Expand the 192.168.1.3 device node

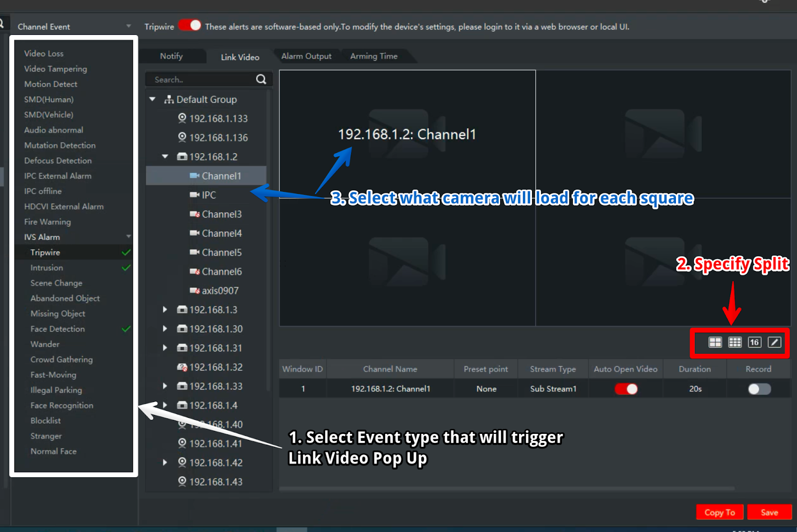[x=165, y=310]
